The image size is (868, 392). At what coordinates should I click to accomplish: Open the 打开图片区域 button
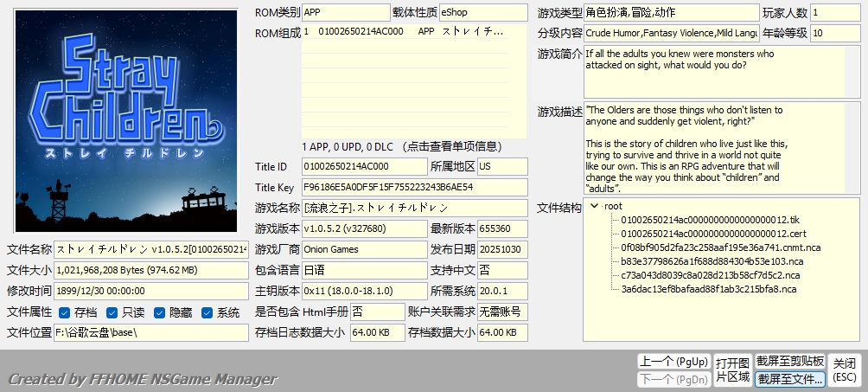732,370
